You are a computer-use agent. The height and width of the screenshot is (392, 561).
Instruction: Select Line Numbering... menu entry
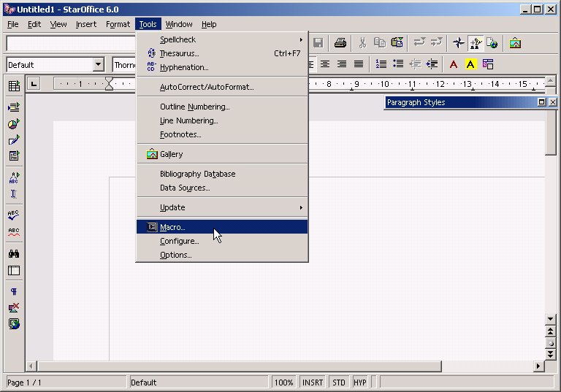222,120
